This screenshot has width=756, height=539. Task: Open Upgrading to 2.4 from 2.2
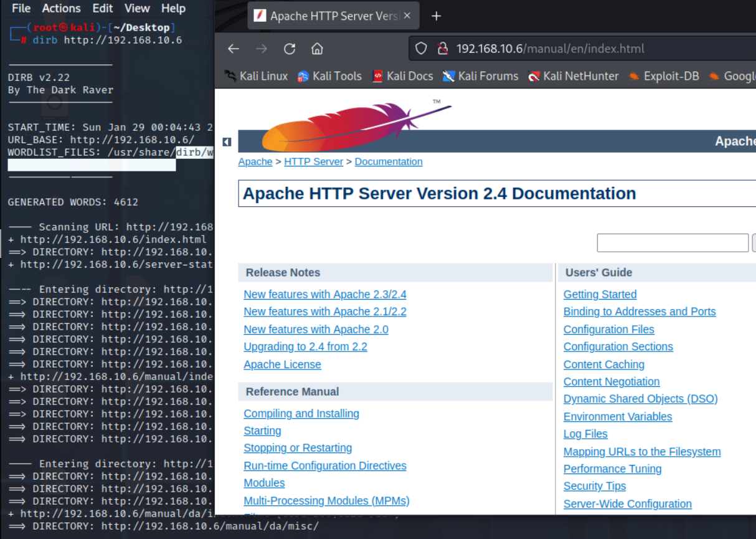305,346
